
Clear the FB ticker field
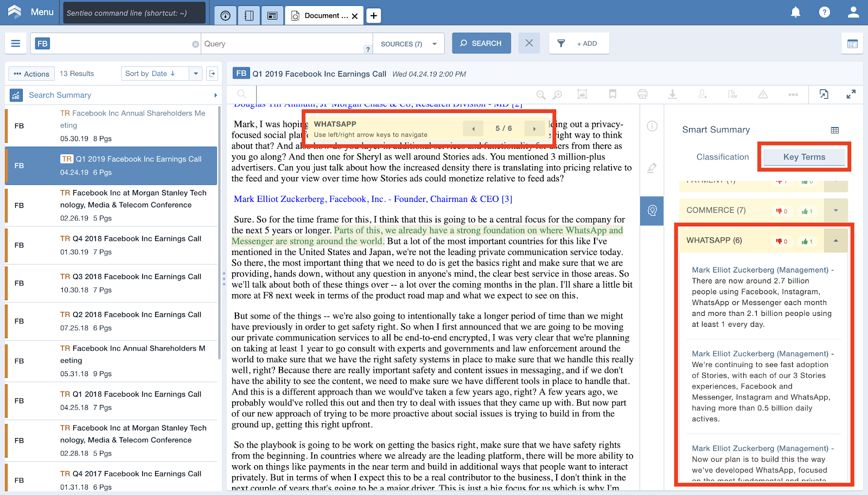point(195,44)
